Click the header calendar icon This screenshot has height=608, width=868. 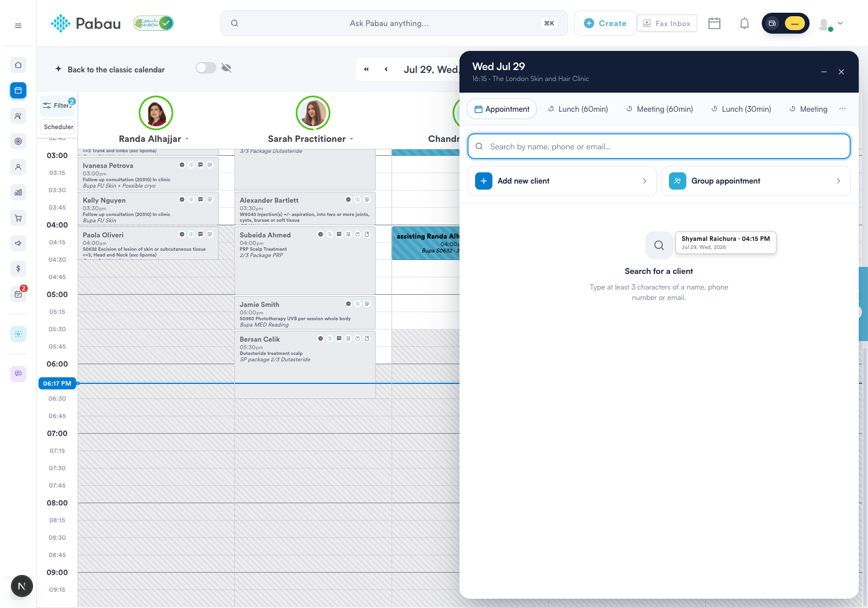[714, 23]
